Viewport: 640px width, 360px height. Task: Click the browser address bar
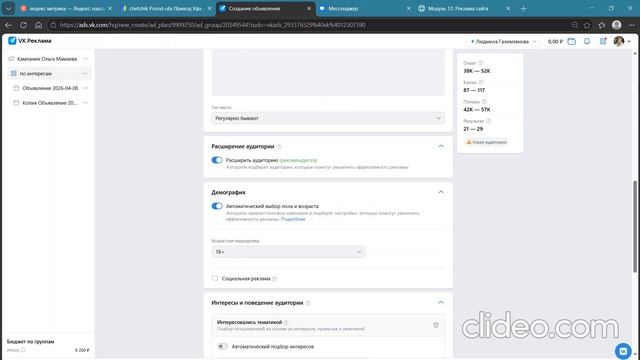[310, 25]
